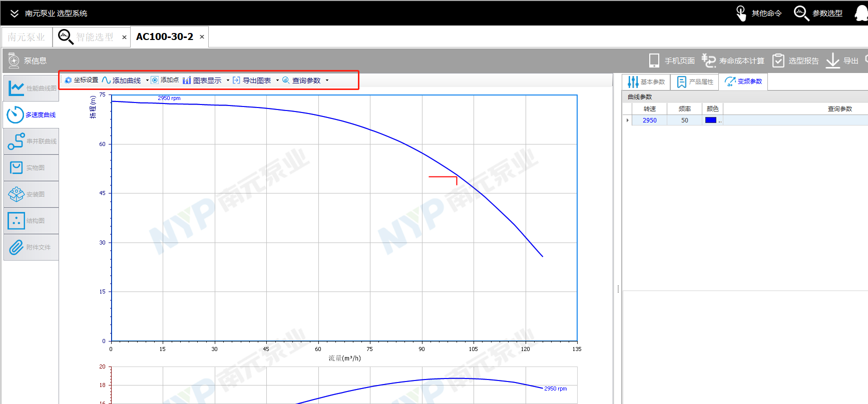This screenshot has width=868, height=404.
Task: Open 结构图 dotted square icon
Action: 16,220
